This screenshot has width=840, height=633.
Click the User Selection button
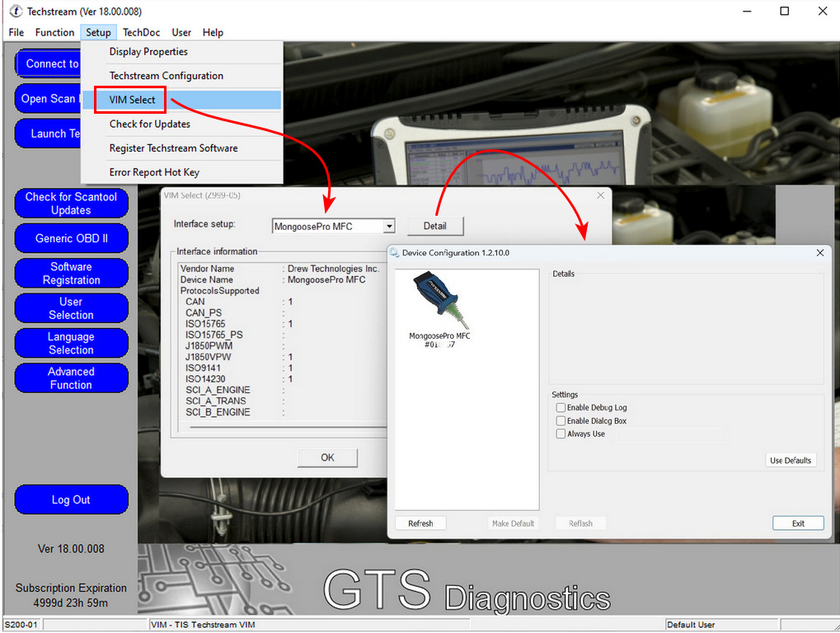coord(71,308)
